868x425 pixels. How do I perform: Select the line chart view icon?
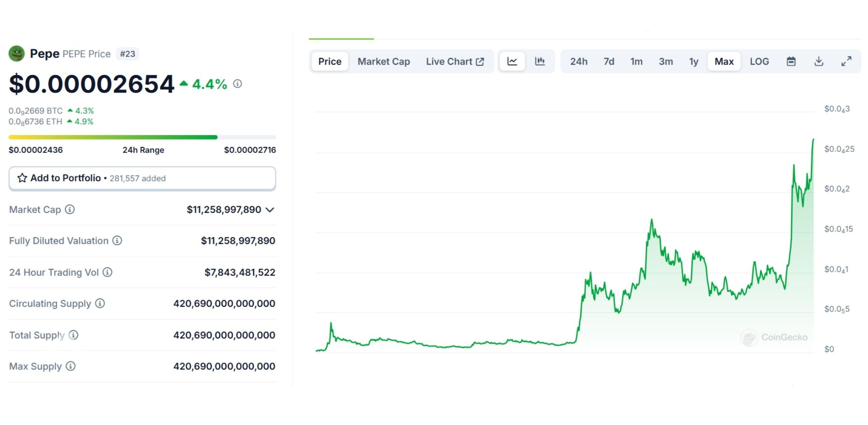512,61
